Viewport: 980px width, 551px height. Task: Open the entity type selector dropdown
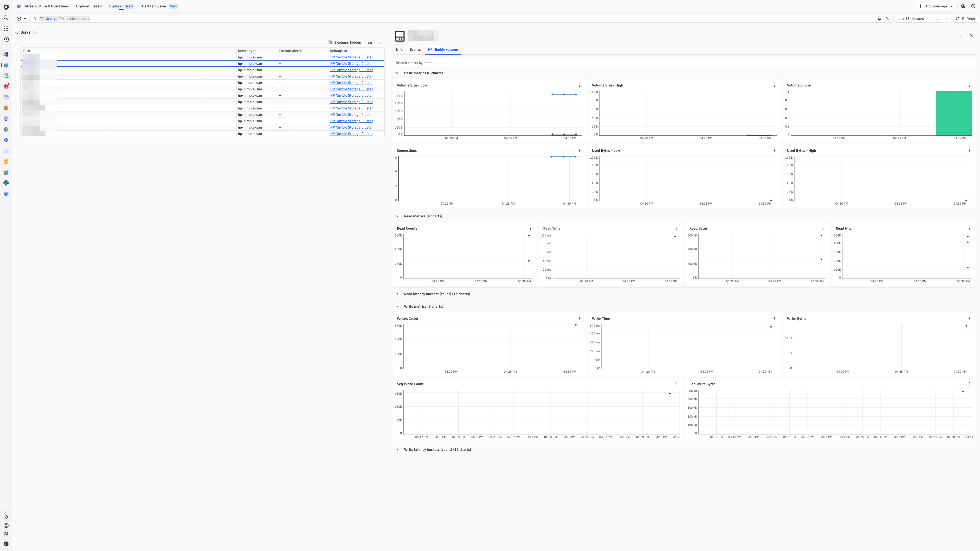[x=22, y=19]
